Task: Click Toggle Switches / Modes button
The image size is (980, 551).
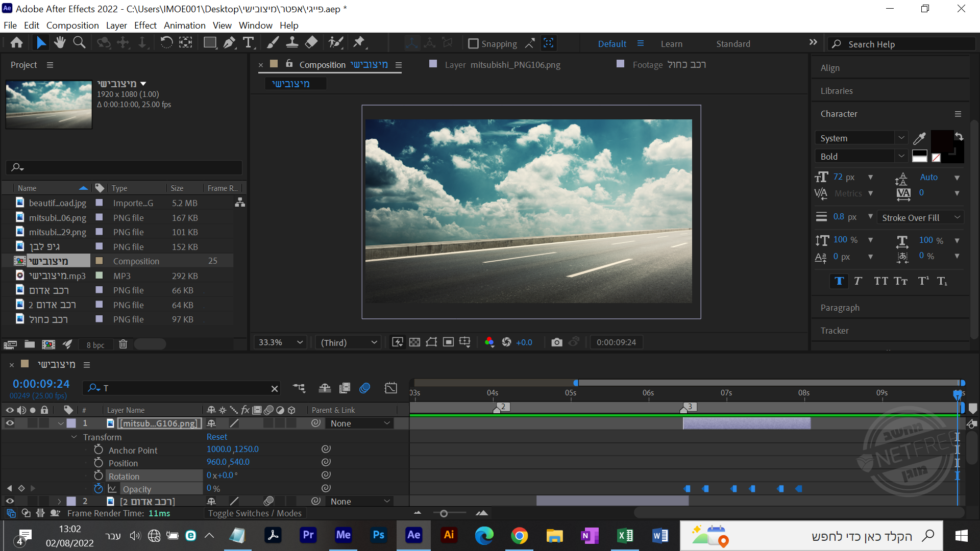Action: pos(255,513)
